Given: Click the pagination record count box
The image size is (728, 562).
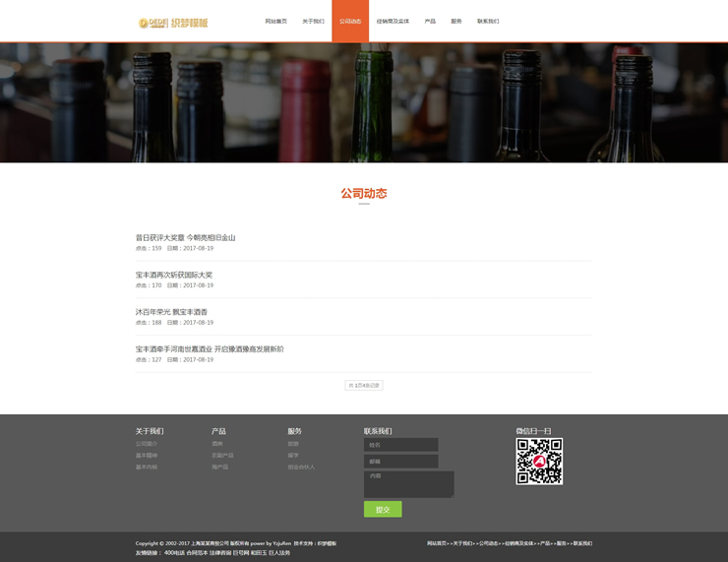Looking at the screenshot, I should pos(364,386).
